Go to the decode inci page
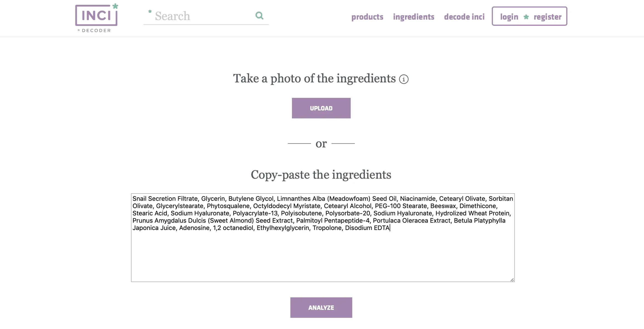 [464, 17]
